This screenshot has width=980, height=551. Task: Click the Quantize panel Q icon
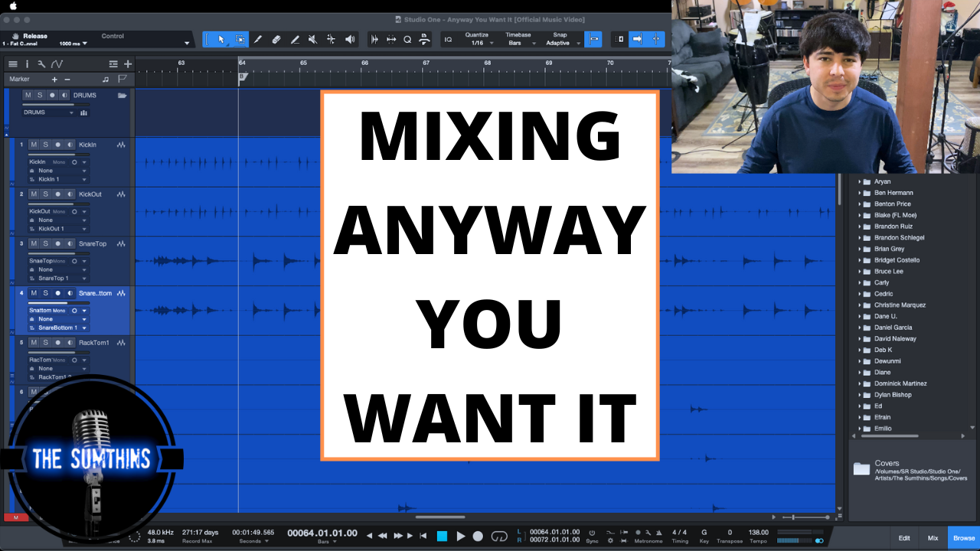(407, 39)
